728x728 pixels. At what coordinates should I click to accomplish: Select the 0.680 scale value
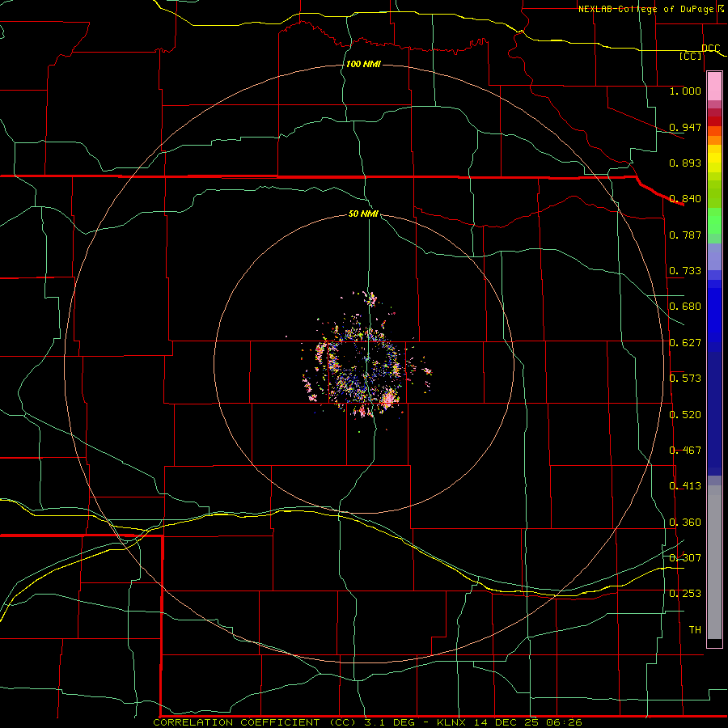coord(685,307)
